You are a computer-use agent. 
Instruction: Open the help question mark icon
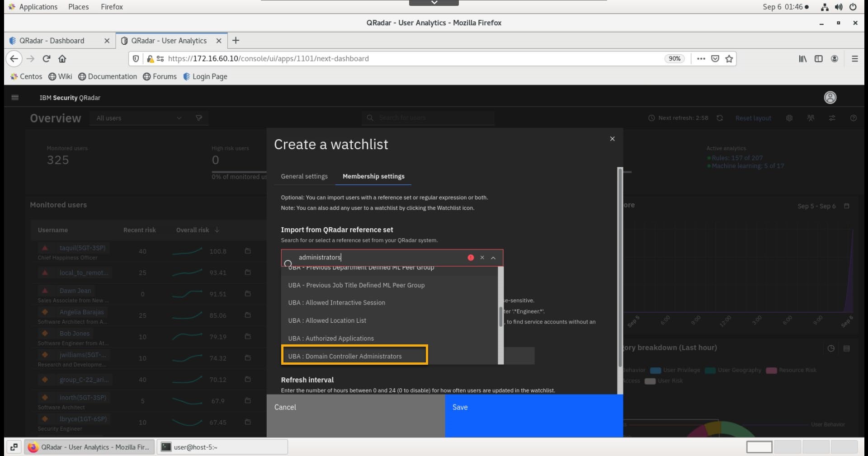854,118
